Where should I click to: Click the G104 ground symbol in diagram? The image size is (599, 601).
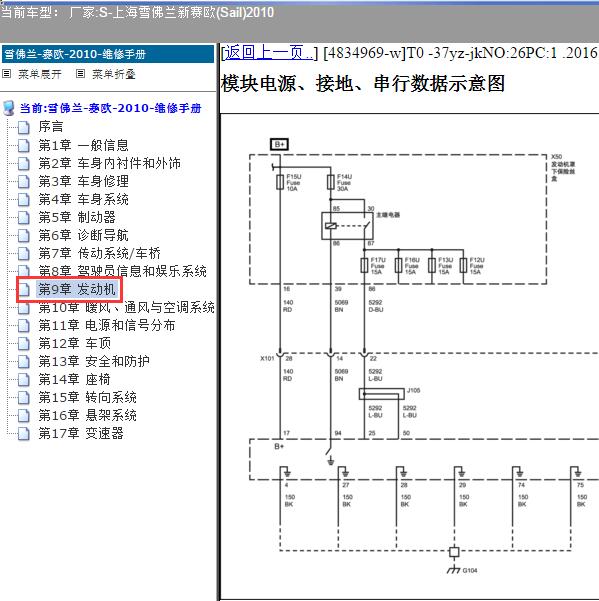(454, 569)
